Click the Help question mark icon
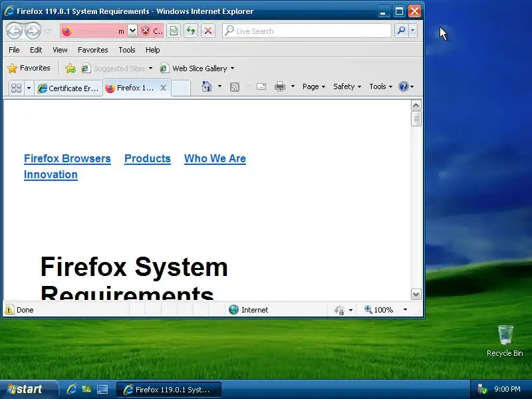The height and width of the screenshot is (399, 532). point(403,86)
